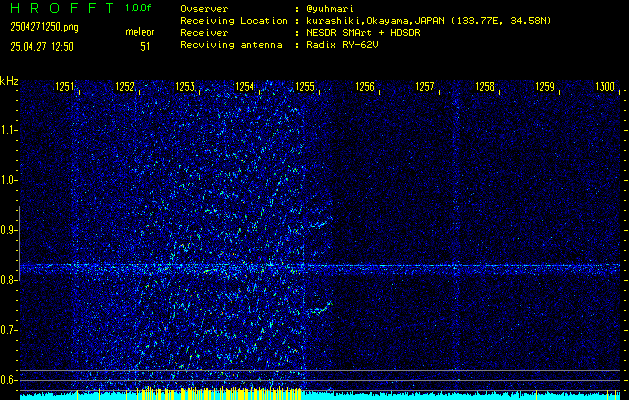Click the meteor count 51
629x400 pixels.
[145, 47]
